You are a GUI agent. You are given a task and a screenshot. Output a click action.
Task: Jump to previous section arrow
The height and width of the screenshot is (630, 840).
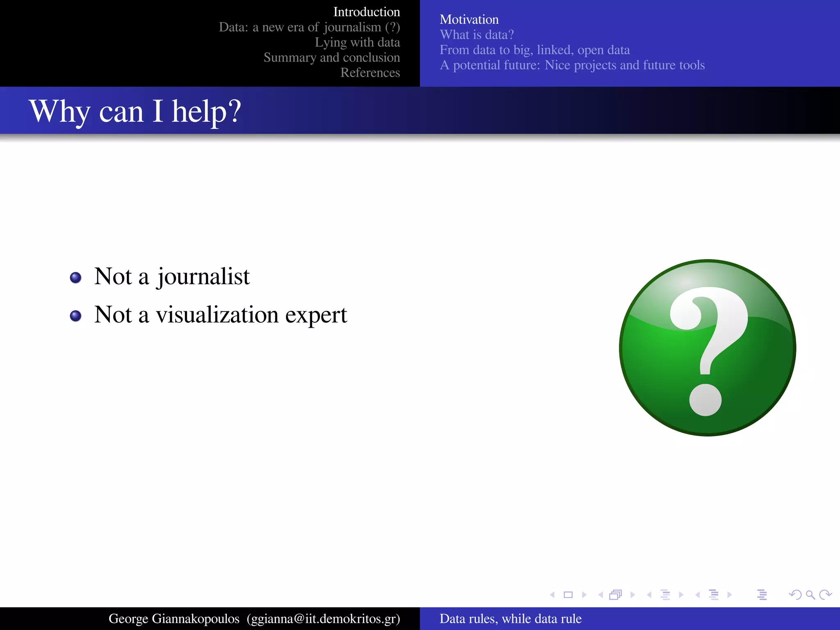tap(697, 595)
